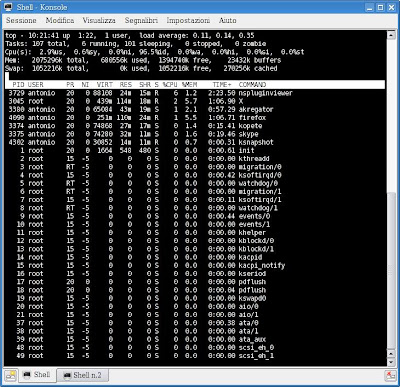Open the Visualizza menu

[99, 20]
